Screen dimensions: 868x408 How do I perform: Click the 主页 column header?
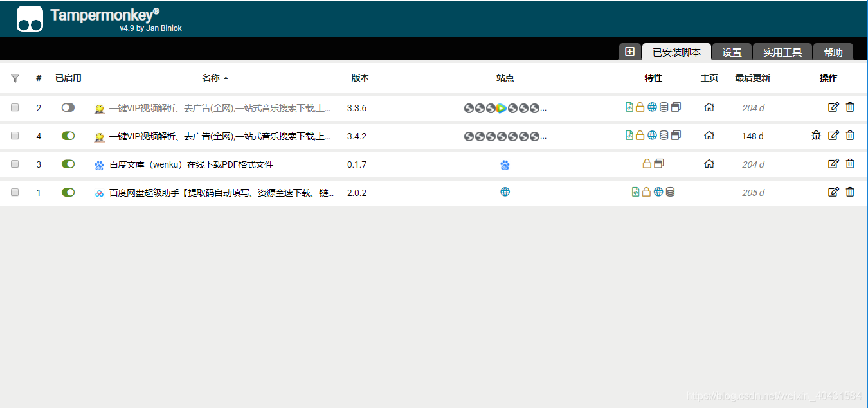[x=709, y=78]
